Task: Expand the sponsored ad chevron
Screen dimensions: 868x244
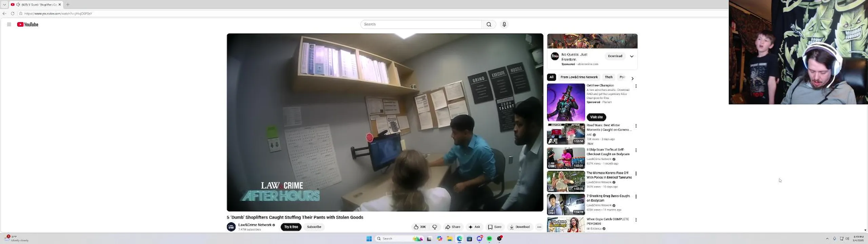Action: point(632,56)
